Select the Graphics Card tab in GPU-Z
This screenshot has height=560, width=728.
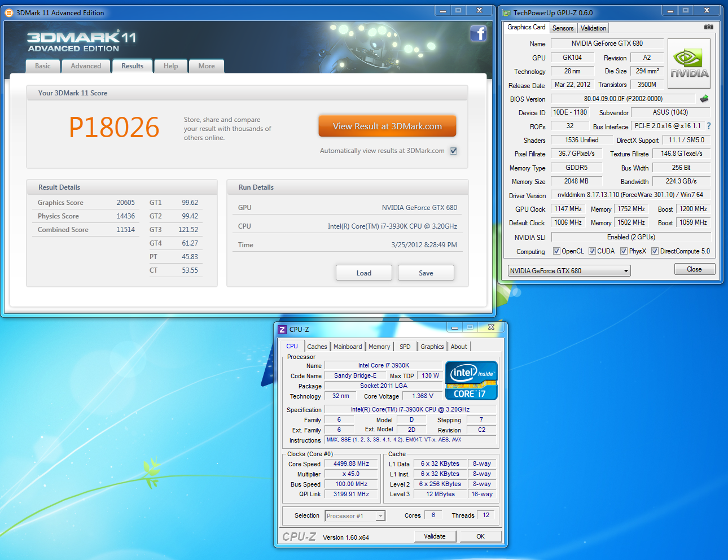coord(527,27)
